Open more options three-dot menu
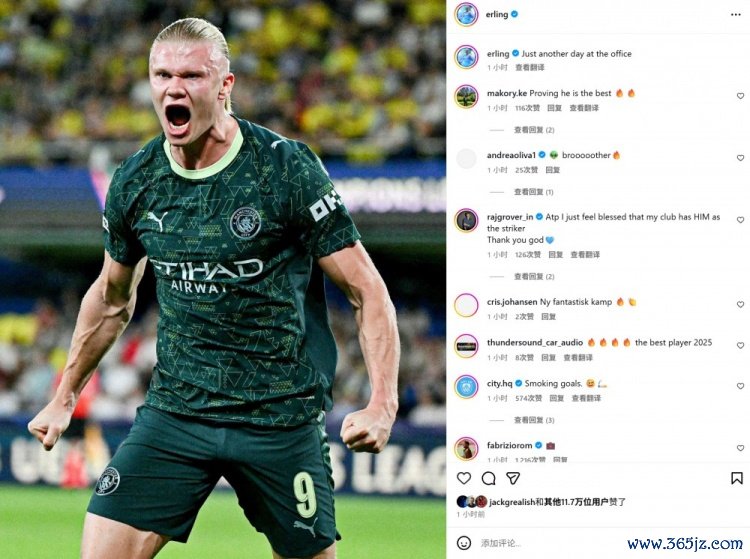 (736, 15)
